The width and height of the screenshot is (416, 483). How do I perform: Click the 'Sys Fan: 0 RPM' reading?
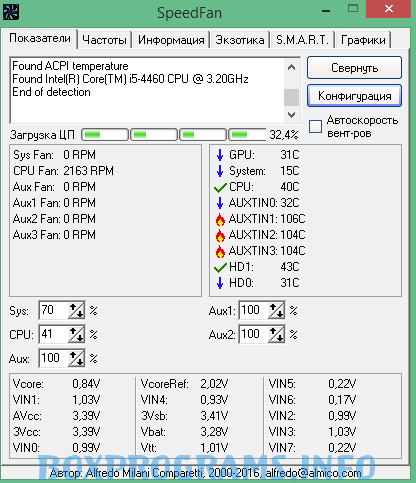(x=54, y=155)
